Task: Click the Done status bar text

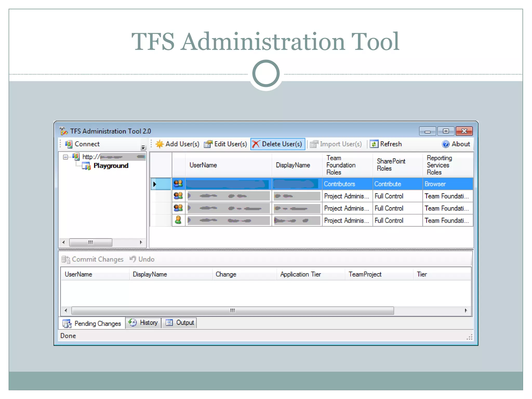Action: [68, 336]
